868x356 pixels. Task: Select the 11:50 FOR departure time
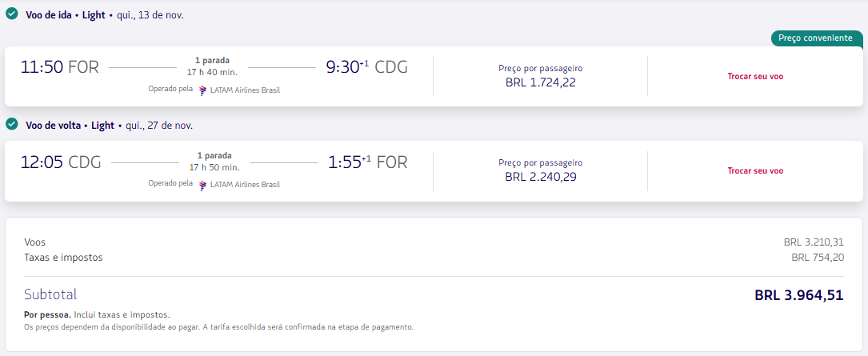pos(59,67)
